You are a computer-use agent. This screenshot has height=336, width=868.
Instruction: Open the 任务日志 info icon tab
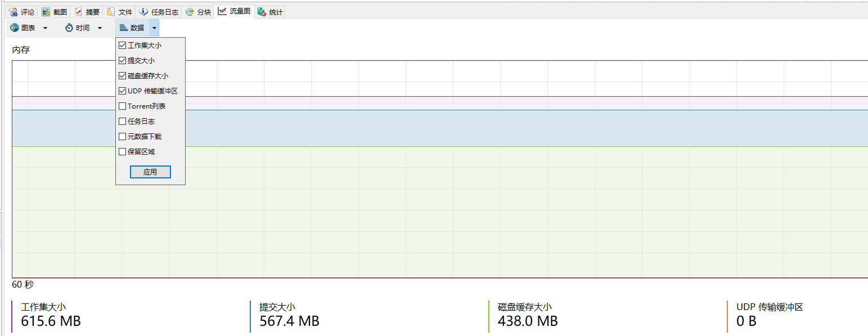coord(143,12)
